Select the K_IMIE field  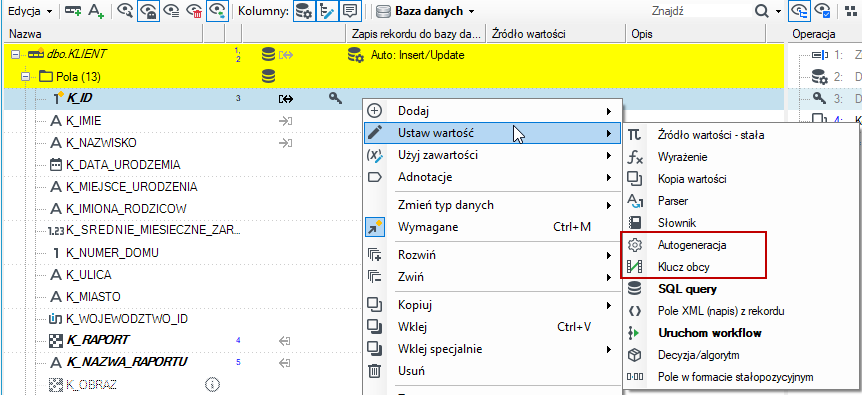pos(83,121)
